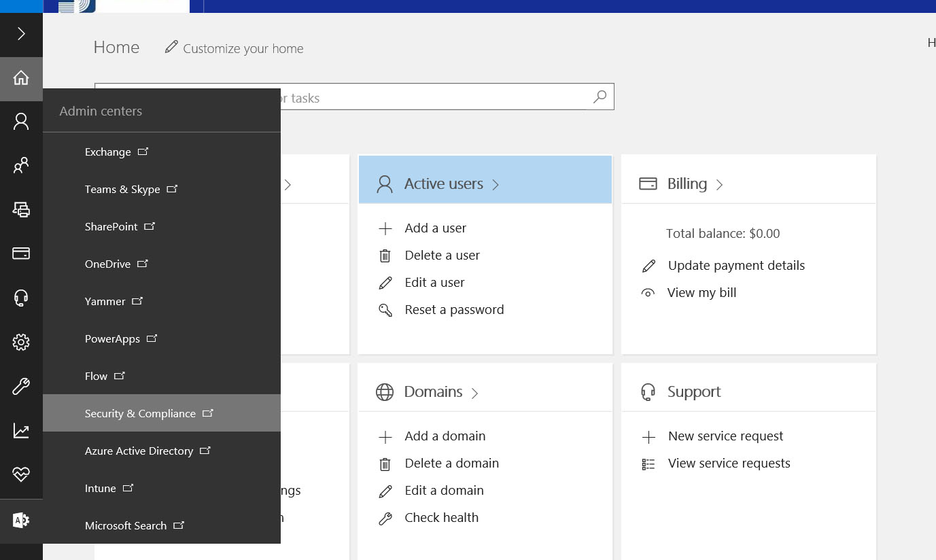936x560 pixels.
Task: Open Exchange admin center
Action: point(162,152)
